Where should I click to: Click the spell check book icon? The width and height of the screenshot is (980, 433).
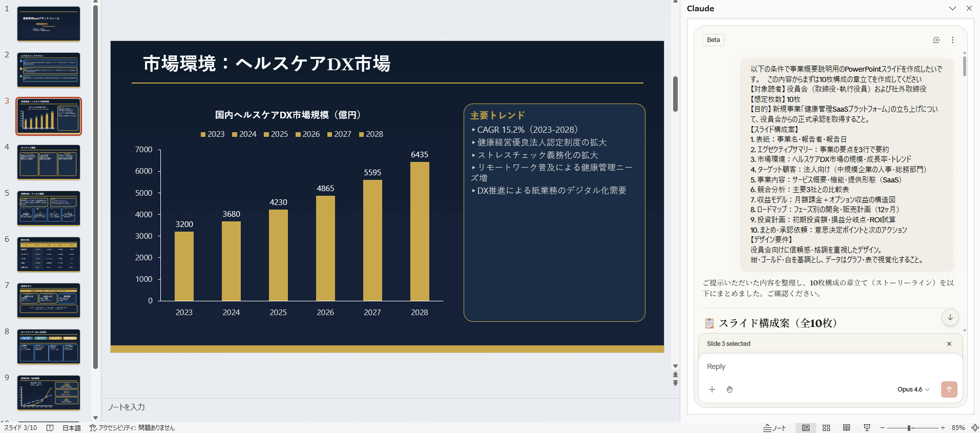[x=50, y=428]
